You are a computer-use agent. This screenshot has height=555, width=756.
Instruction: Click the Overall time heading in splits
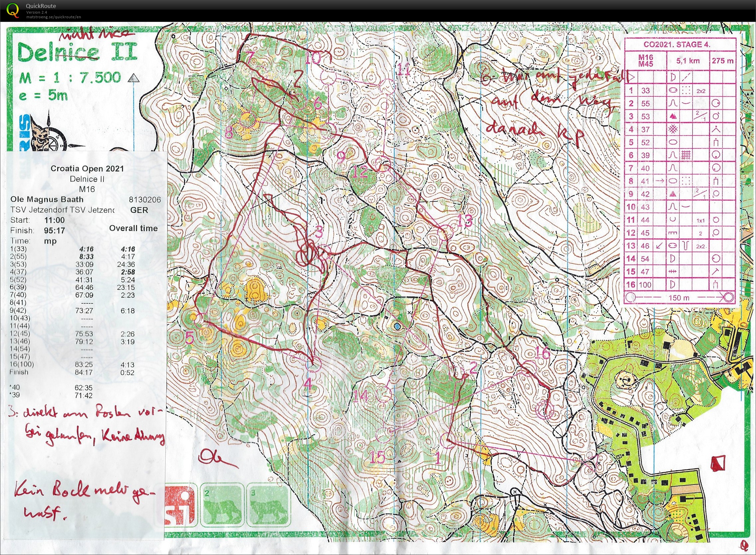point(133,228)
